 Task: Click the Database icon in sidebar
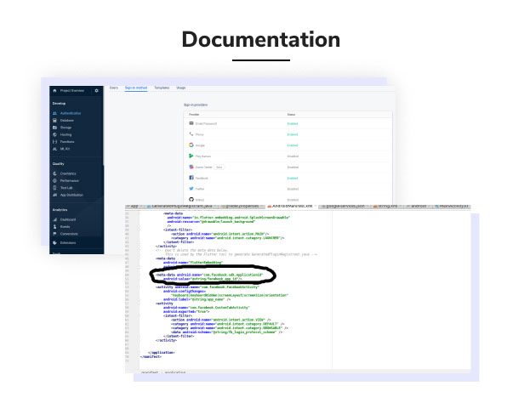[54, 120]
